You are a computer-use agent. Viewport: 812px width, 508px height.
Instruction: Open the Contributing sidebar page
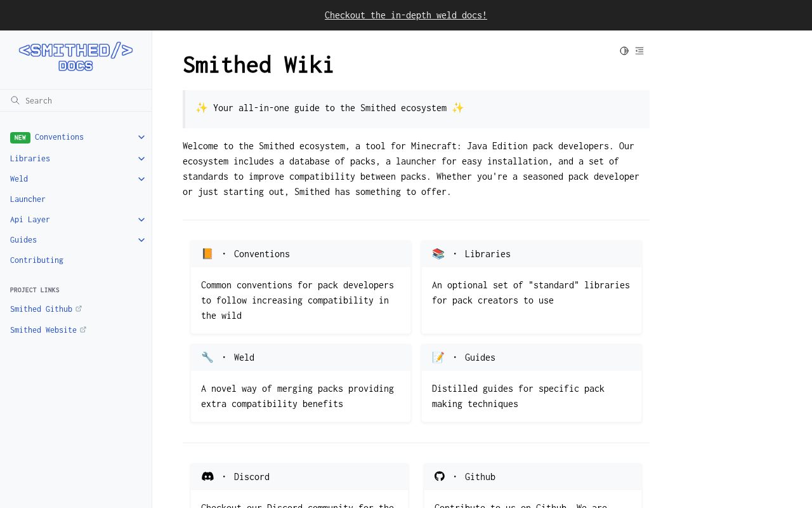(x=37, y=260)
